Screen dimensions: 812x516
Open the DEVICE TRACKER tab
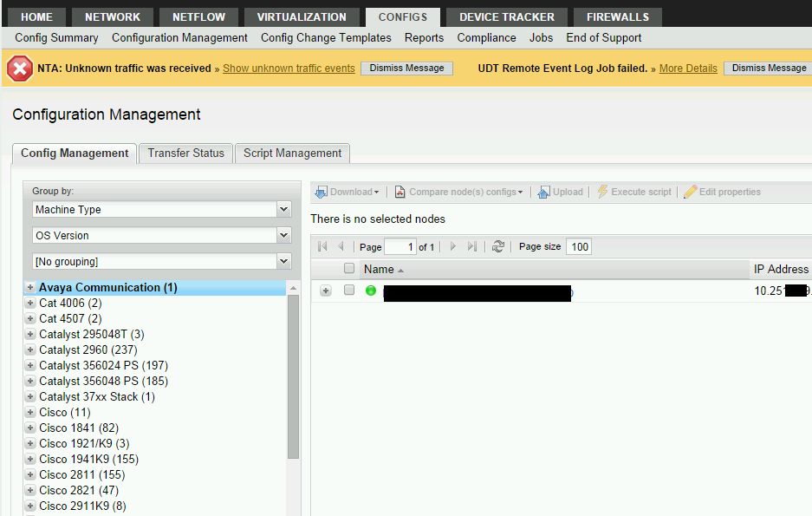coord(506,17)
